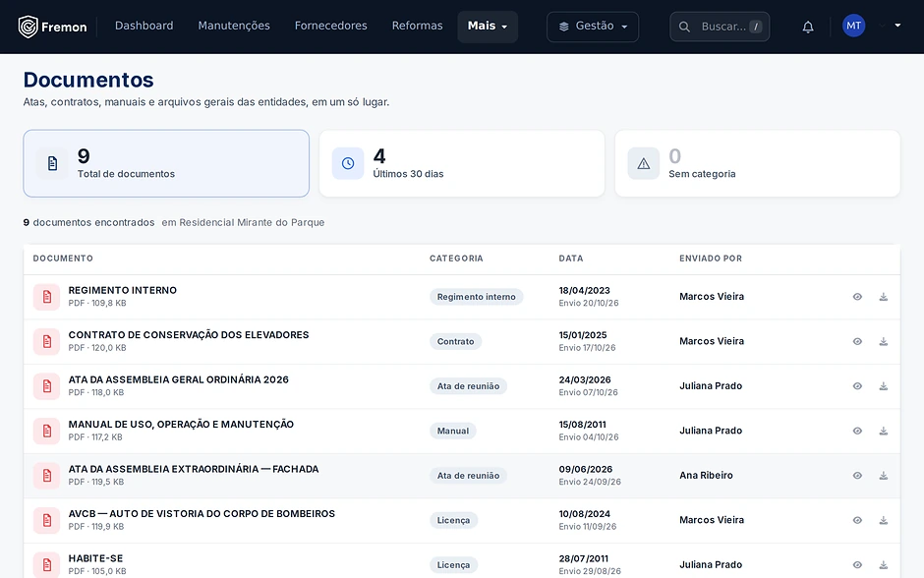Click the document icon in Total de documentos card
The width and height of the screenshot is (924, 578).
pos(52,163)
